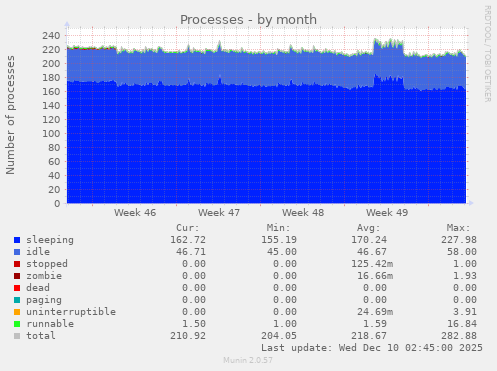This screenshot has width=497, height=371.
Task: Click the 'paging' legend label
Action: 44,300
